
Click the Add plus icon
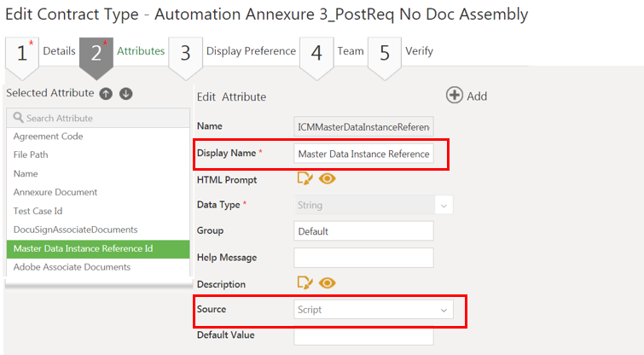coord(455,96)
